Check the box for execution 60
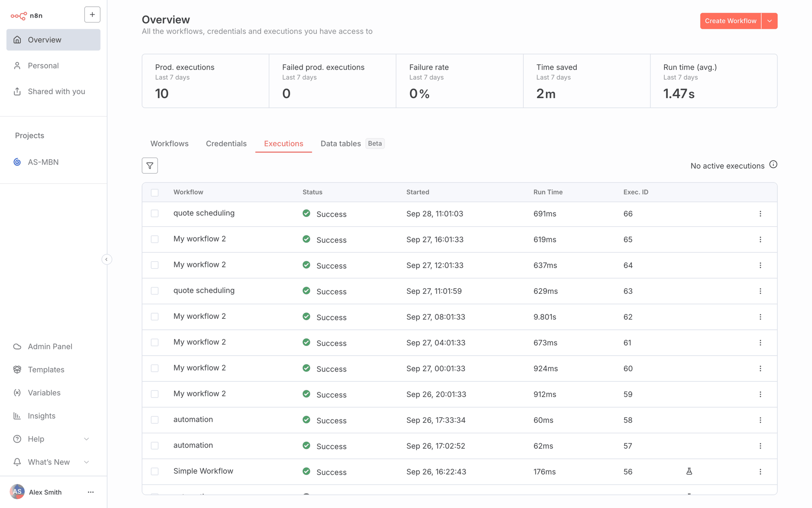 pos(155,369)
